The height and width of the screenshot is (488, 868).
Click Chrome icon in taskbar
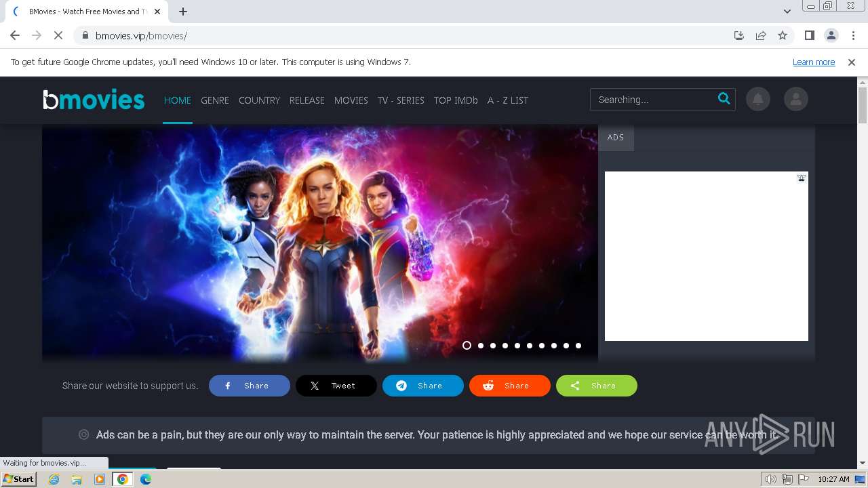(x=123, y=479)
